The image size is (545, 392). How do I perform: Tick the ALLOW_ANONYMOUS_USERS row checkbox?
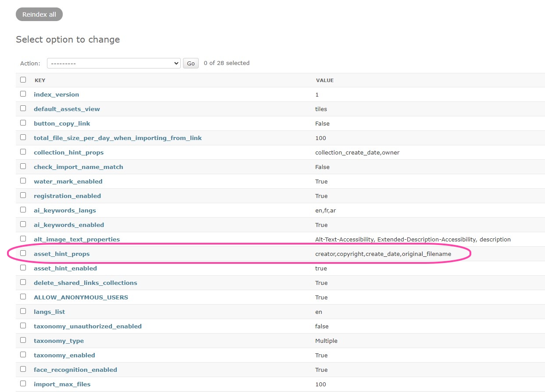coord(23,297)
